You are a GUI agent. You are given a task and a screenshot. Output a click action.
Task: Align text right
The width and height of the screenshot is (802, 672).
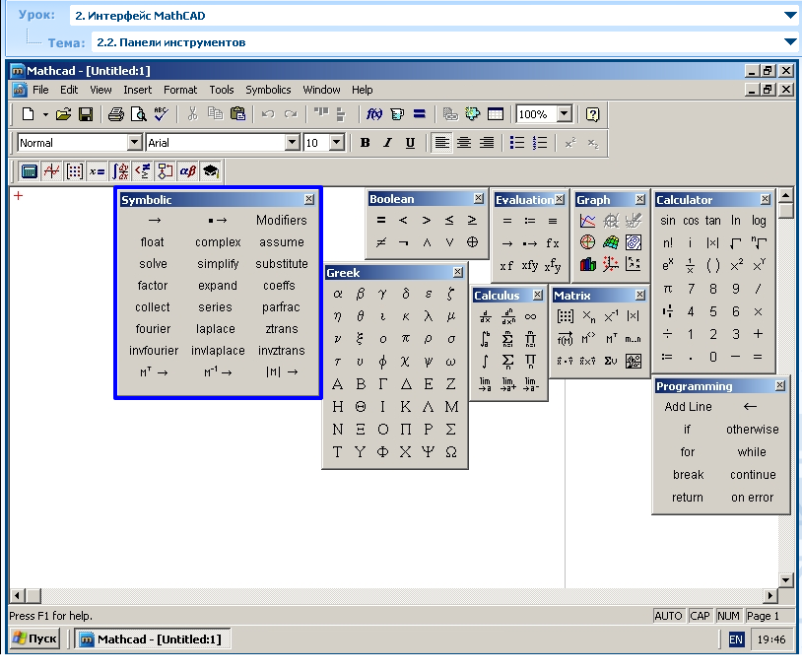click(x=487, y=143)
